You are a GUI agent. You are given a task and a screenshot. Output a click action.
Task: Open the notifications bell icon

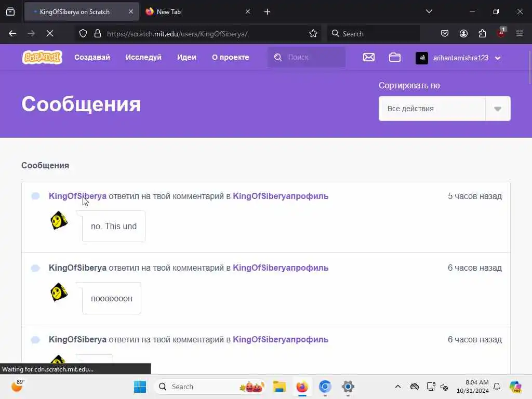click(x=497, y=387)
